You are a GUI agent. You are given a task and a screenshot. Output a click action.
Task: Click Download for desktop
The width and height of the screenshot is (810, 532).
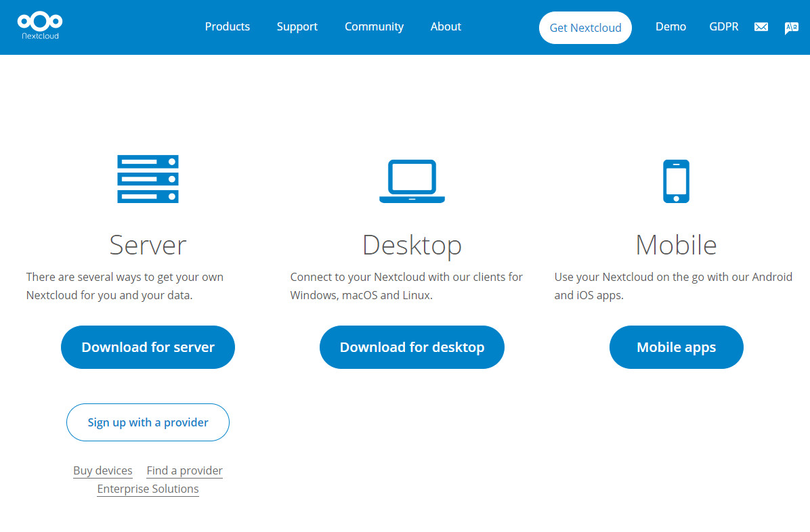tap(412, 347)
